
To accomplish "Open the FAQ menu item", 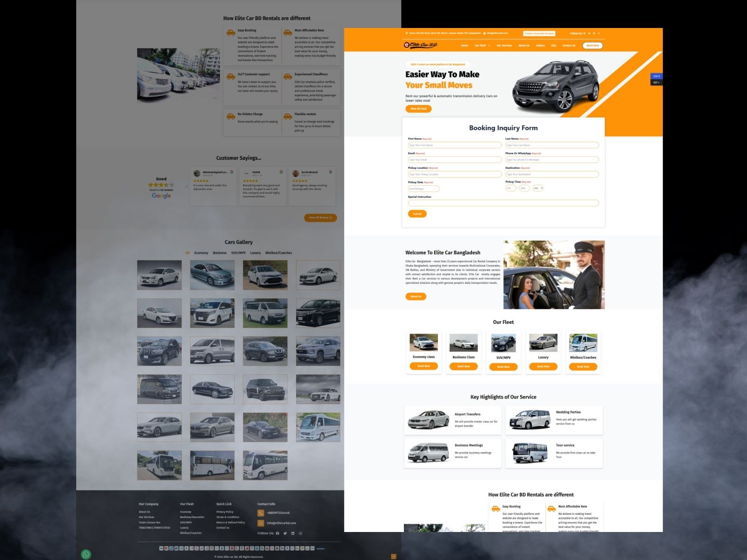I will pos(553,46).
